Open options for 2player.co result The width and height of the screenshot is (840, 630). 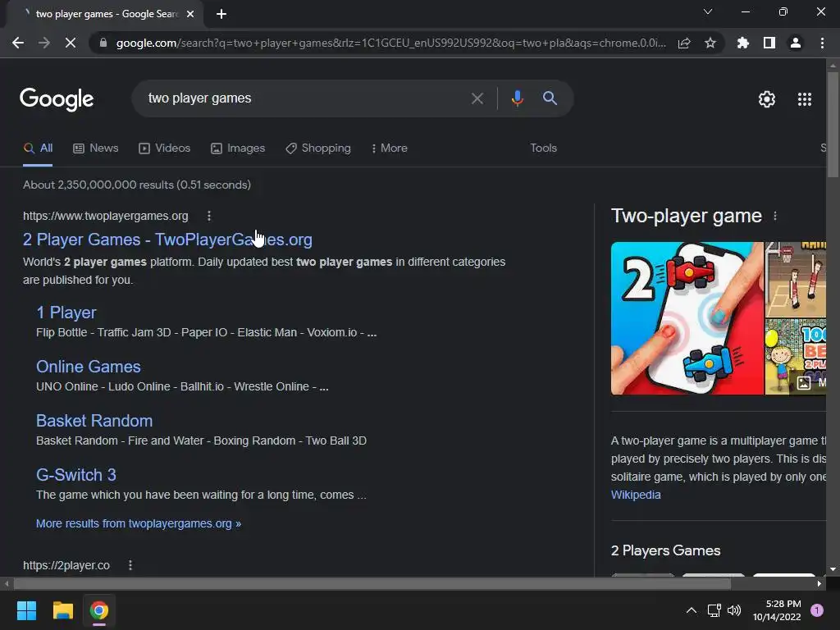coord(130,565)
